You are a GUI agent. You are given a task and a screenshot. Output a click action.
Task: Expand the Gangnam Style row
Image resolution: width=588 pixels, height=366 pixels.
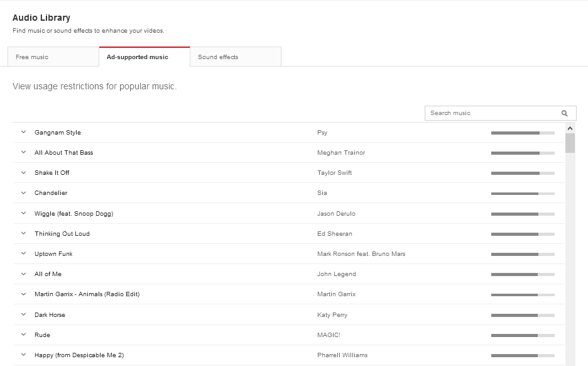coord(23,132)
